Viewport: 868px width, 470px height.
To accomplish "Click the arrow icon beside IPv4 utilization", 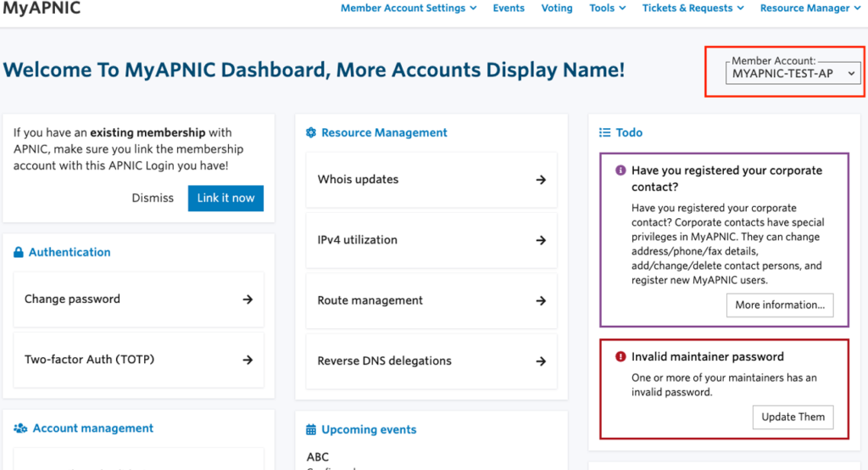I will (x=541, y=240).
